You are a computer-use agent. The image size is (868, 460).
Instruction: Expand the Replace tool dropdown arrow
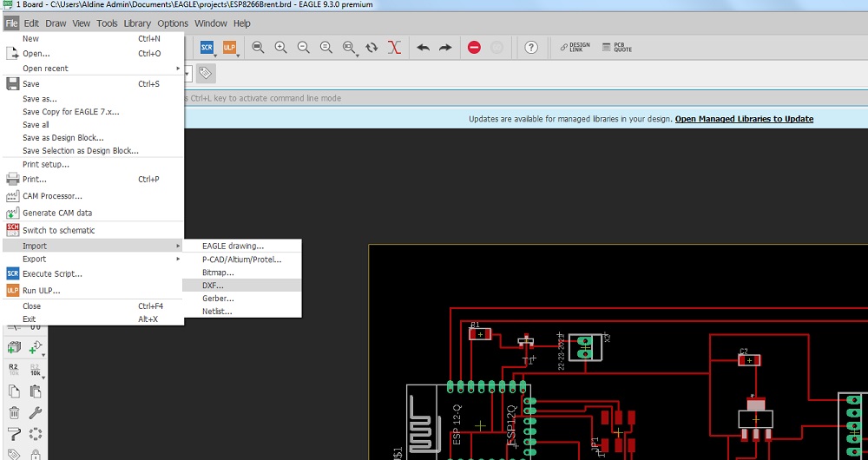43,355
